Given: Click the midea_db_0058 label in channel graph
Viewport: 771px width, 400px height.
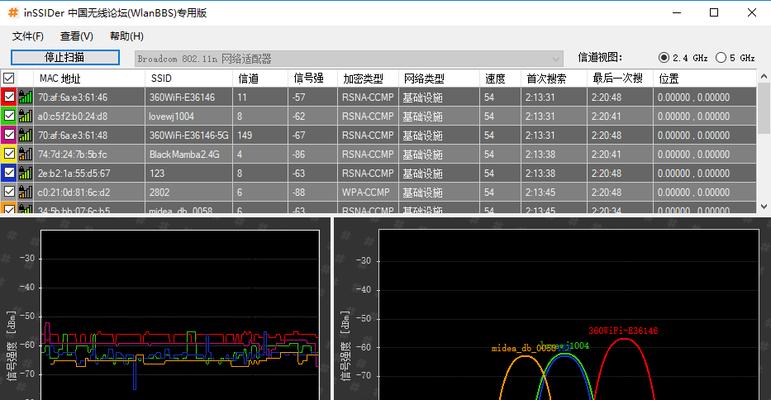Looking at the screenshot, I should click(x=524, y=348).
